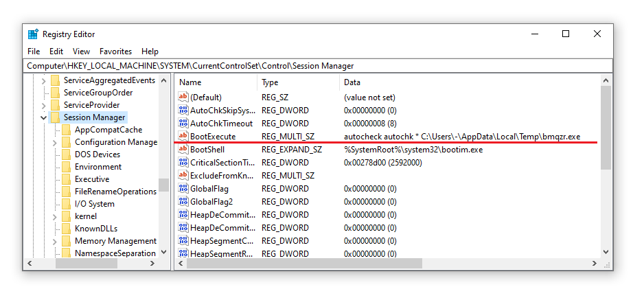This screenshot has height=298, width=644.
Task: Click the GlobalFlag DWORD value icon
Action: 183,189
